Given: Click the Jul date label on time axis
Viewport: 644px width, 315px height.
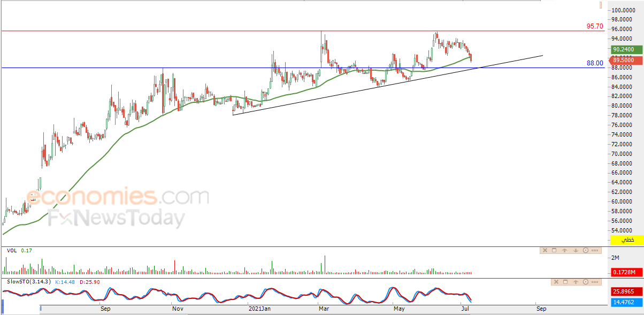Looking at the screenshot, I should point(465,309).
